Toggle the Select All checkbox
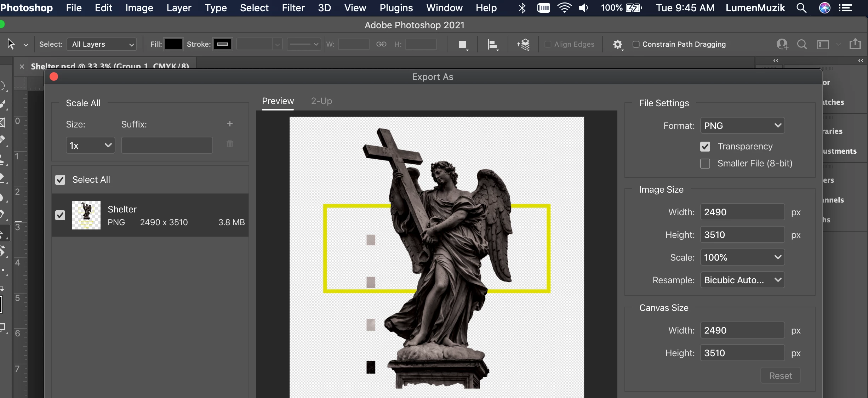Image resolution: width=868 pixels, height=398 pixels. (x=60, y=180)
